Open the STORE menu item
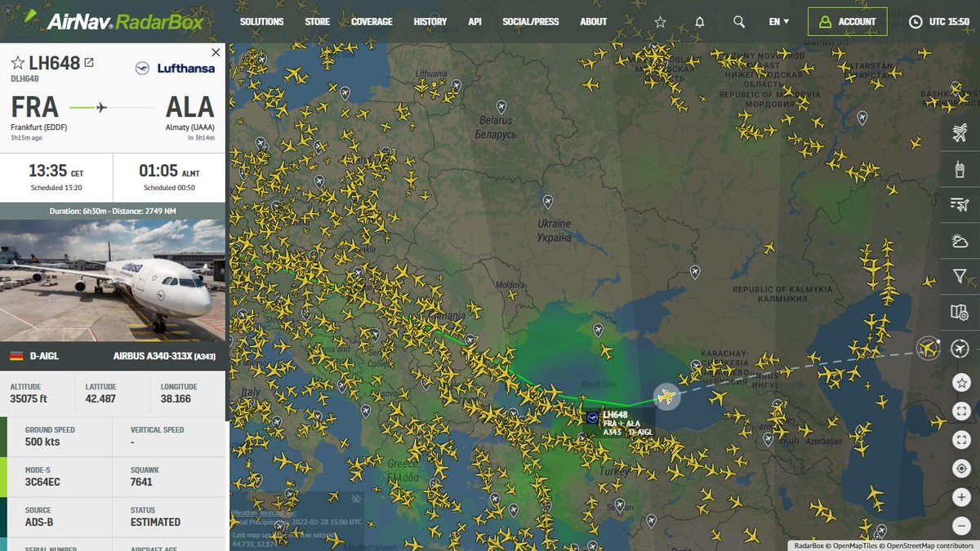 [318, 22]
